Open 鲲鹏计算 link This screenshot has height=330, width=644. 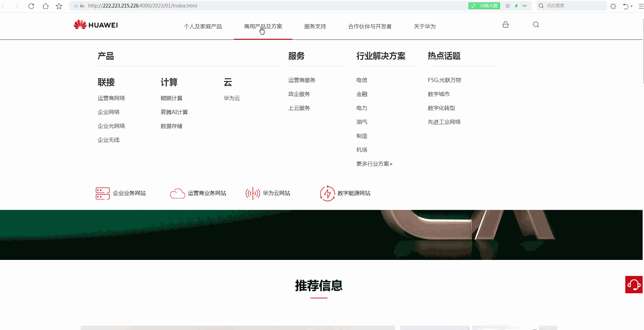pyautogui.click(x=172, y=98)
